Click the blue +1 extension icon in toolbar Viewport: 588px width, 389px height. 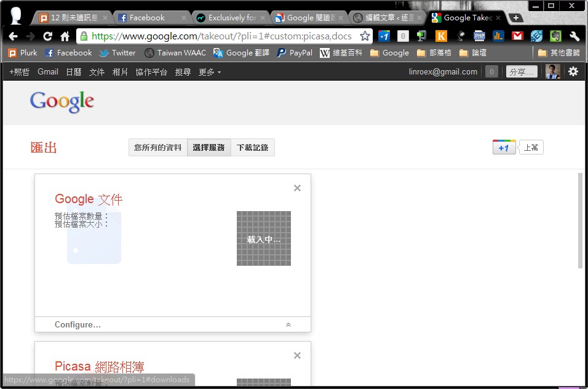(x=384, y=36)
